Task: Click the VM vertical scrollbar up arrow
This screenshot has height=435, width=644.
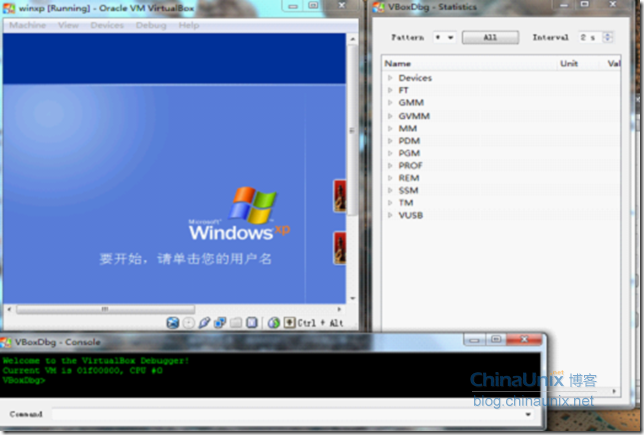Action: pyautogui.click(x=352, y=39)
